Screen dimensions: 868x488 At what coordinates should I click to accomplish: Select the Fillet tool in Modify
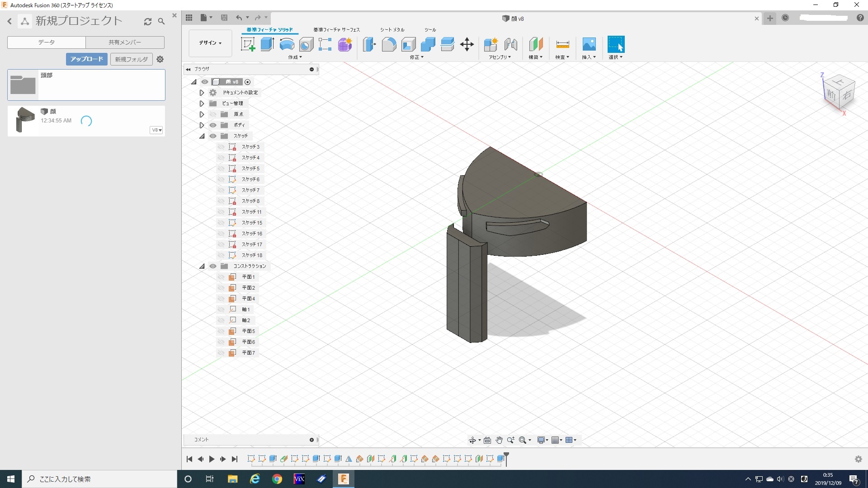pyautogui.click(x=389, y=44)
